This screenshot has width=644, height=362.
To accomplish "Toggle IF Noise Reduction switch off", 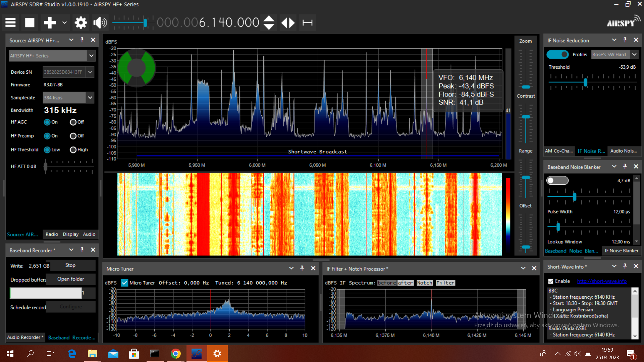I will click(x=557, y=54).
